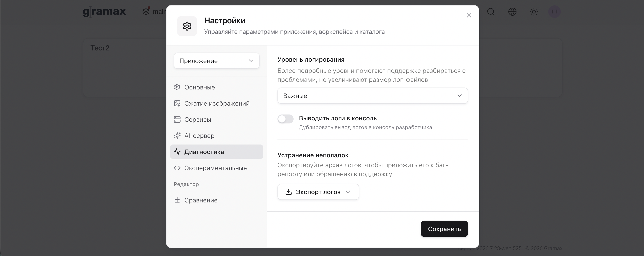Enable the Выводить логи в консоль switch
Screen dimensions: 644x256
pyautogui.click(x=286, y=119)
